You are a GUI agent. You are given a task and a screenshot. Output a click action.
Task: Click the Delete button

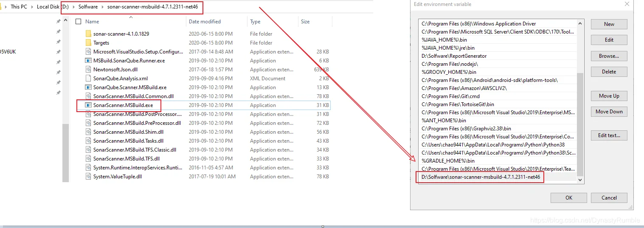point(609,72)
